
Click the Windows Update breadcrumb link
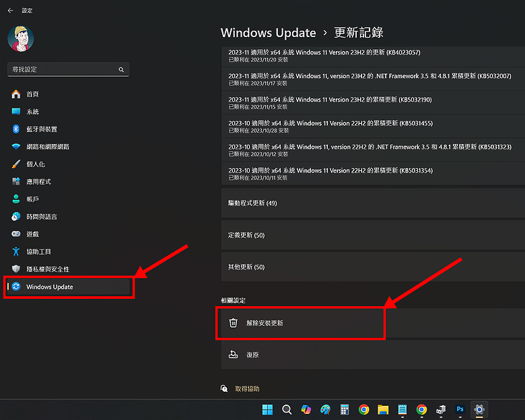tap(268, 33)
